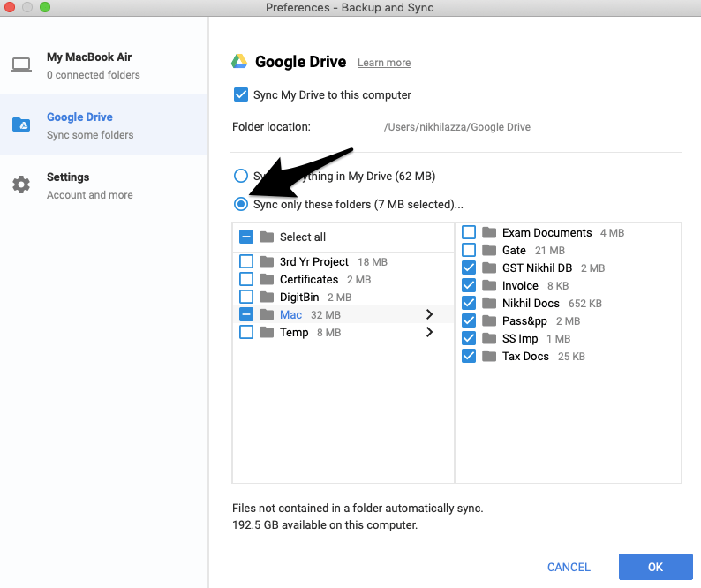The width and height of the screenshot is (701, 588).
Task: Click the Exam Documents folder icon
Action: tap(489, 232)
